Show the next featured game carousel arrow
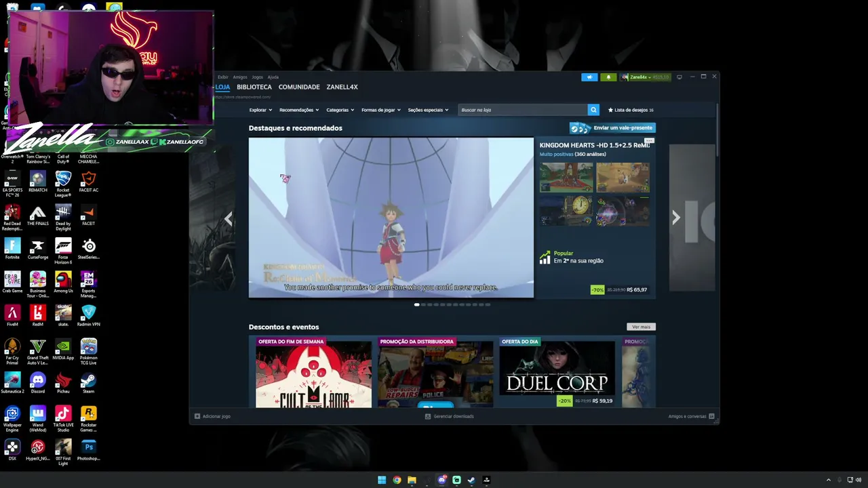Viewport: 868px width, 488px height. (x=675, y=218)
